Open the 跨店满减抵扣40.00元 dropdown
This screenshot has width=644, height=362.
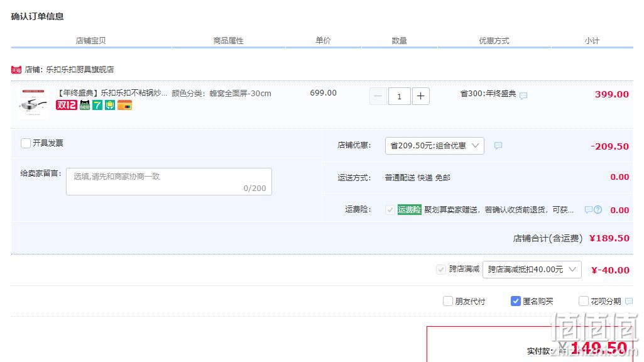[x=532, y=270]
